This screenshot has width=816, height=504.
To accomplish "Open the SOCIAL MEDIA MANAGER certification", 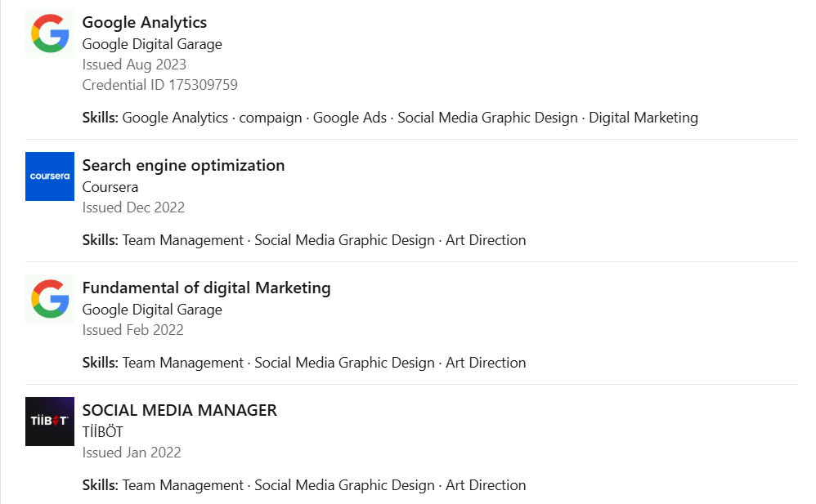I will [x=179, y=410].
